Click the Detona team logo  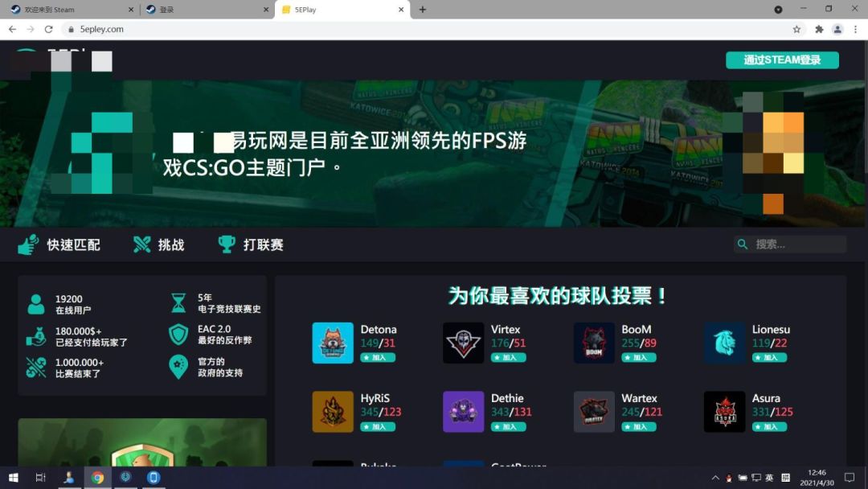click(x=333, y=343)
